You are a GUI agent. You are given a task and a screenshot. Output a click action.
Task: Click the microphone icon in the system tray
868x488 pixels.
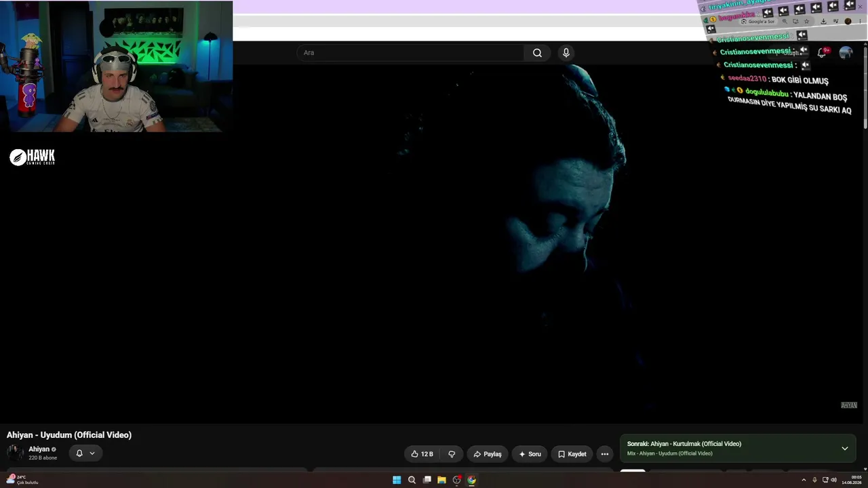coord(814,480)
